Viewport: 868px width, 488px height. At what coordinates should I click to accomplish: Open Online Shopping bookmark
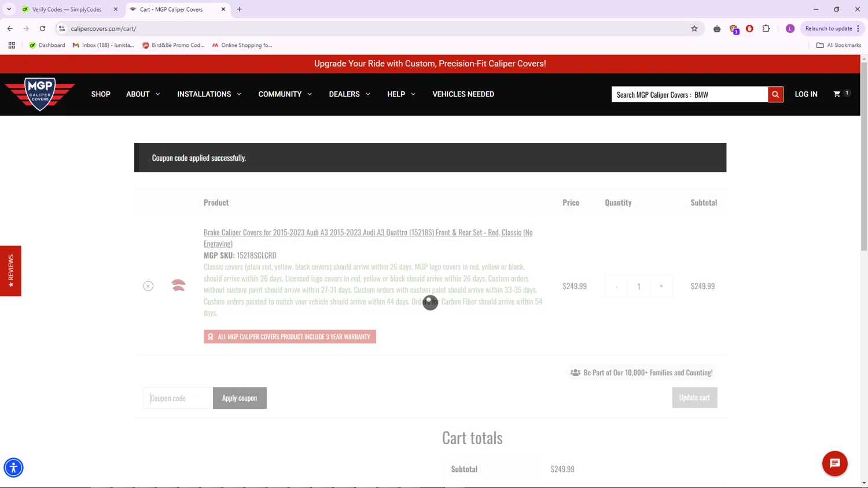tap(242, 45)
